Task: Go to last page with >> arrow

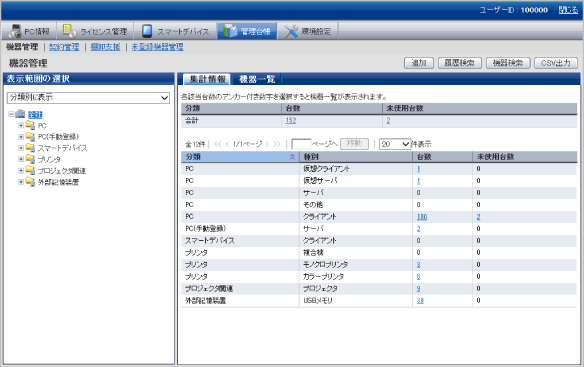Action: pyautogui.click(x=276, y=144)
